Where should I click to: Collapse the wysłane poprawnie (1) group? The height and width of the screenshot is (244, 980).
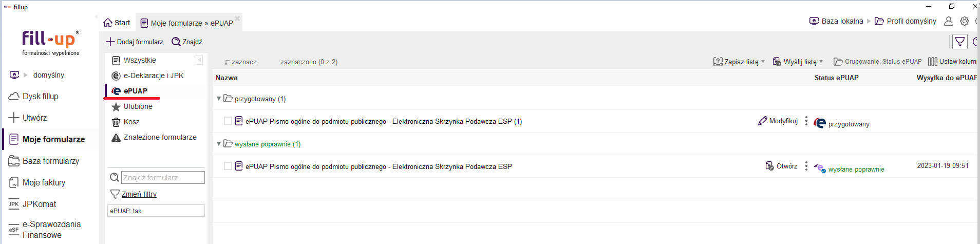219,144
